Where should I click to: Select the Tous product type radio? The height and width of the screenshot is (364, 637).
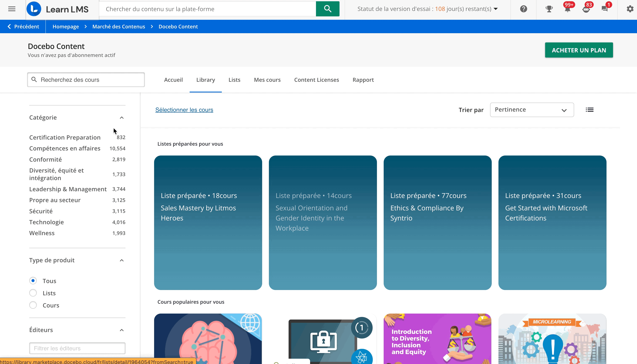[x=33, y=281]
